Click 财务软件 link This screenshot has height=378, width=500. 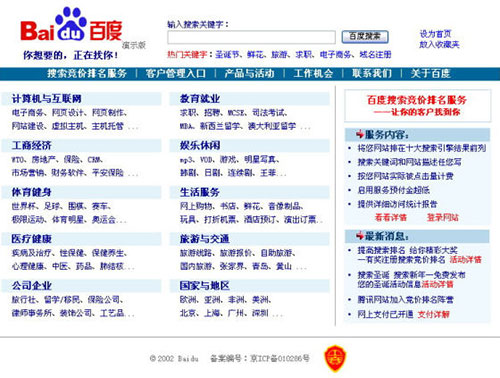click(x=67, y=173)
